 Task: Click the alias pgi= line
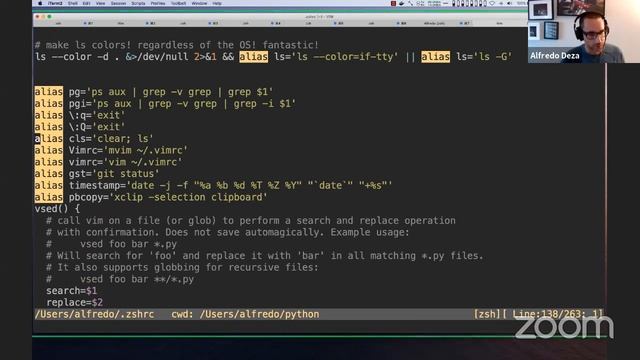[x=165, y=104]
